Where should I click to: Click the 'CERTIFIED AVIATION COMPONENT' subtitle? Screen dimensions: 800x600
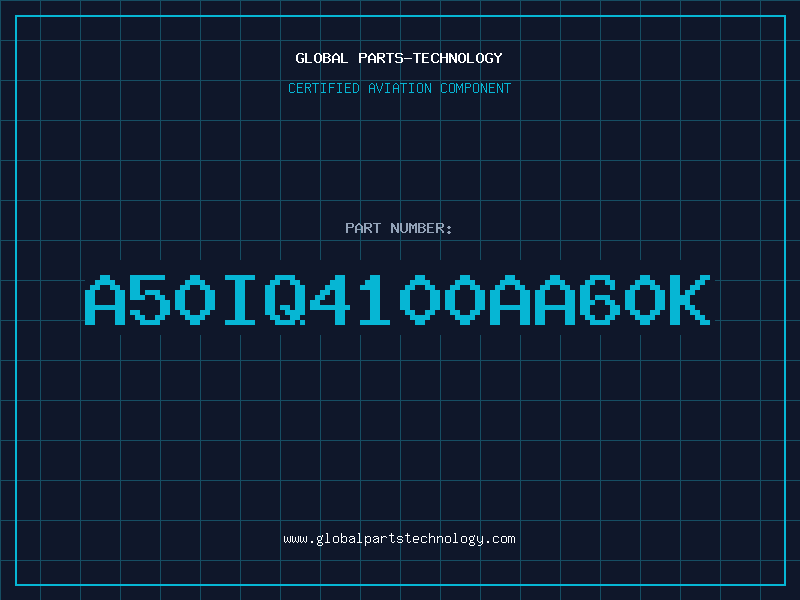[x=399, y=88]
